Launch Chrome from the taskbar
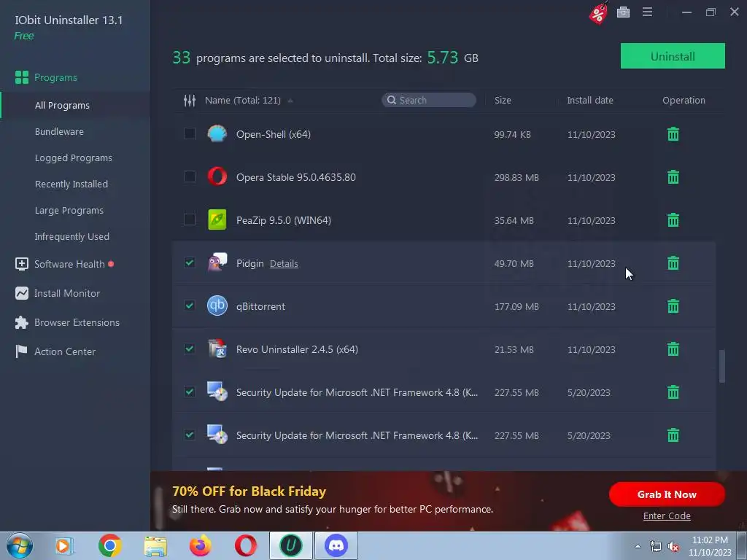This screenshot has width=747, height=560. coord(110,545)
